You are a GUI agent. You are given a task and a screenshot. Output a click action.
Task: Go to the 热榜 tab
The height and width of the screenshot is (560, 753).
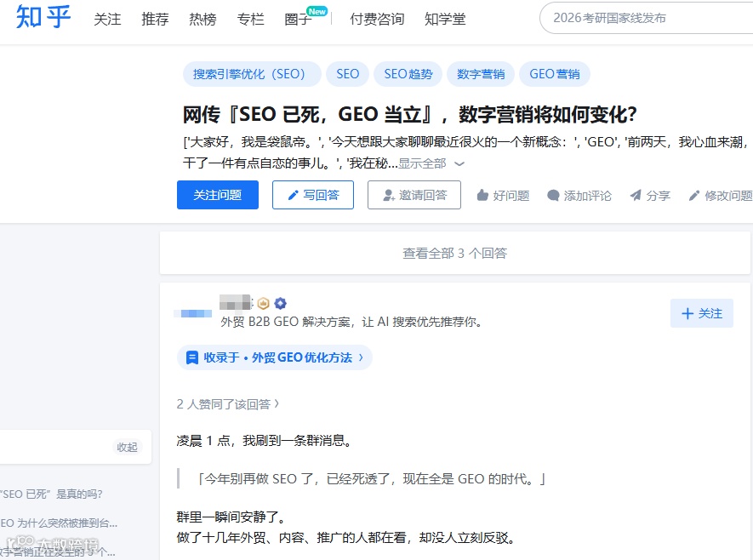click(x=203, y=20)
